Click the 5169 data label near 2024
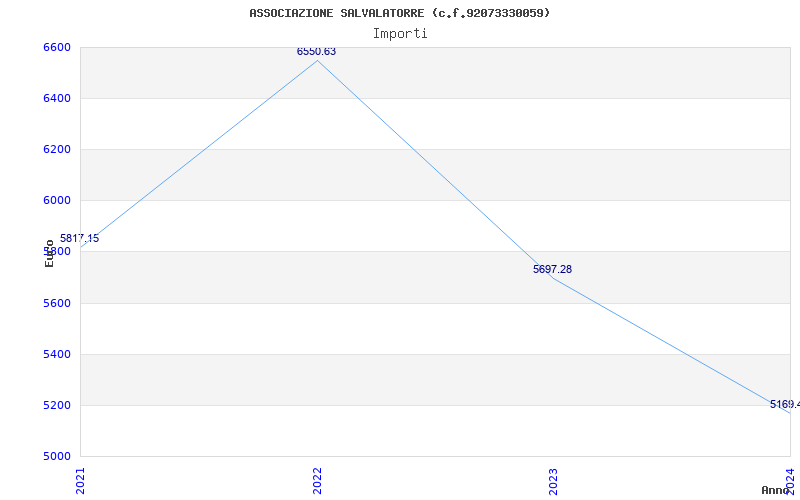The height and width of the screenshot is (500, 800). click(785, 405)
